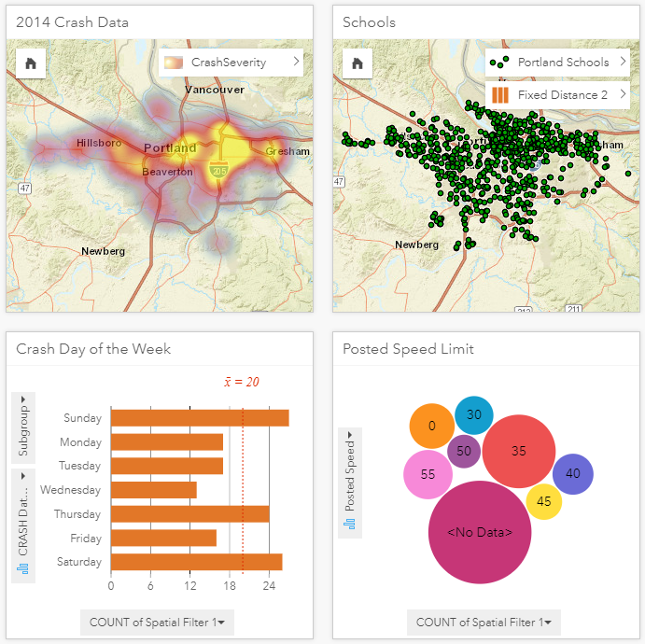645x644 pixels.
Task: Click the Hillsboro label on crash map
Action: coord(99,143)
